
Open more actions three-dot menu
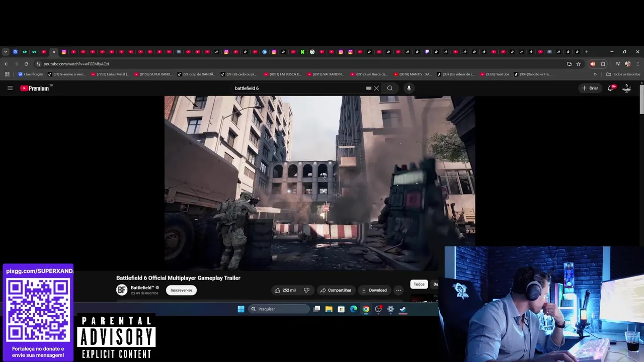(398, 290)
